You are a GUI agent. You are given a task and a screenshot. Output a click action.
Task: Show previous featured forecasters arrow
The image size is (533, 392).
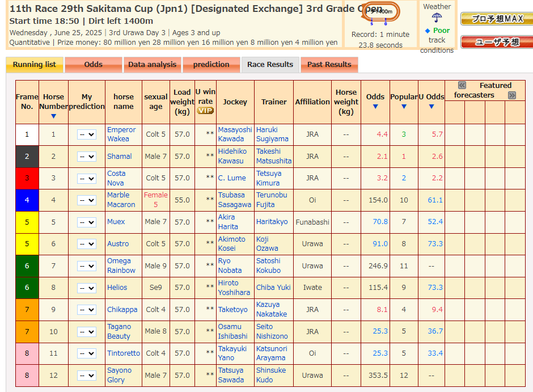coord(462,85)
